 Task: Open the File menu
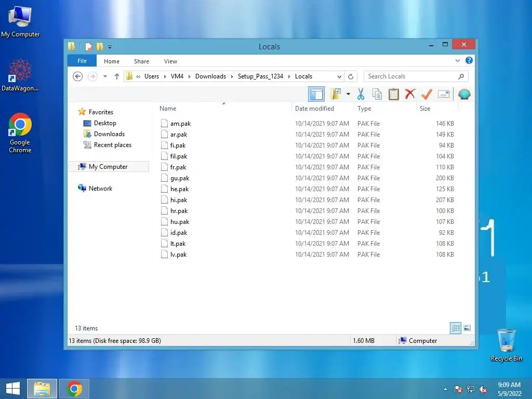[82, 61]
